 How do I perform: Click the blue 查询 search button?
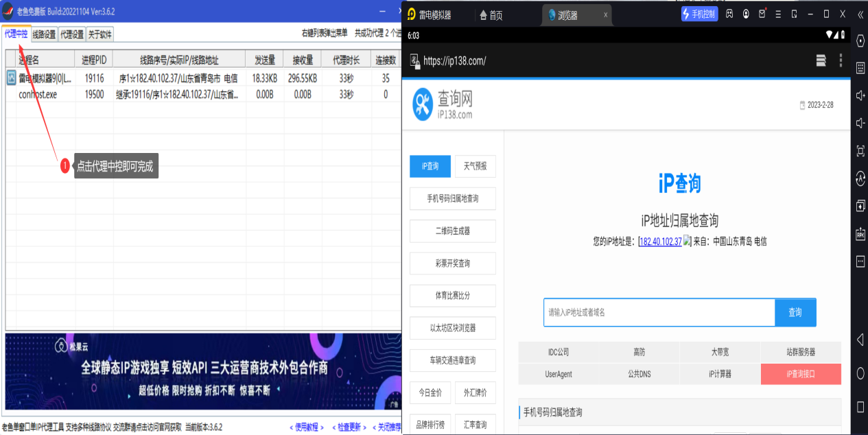coord(795,312)
